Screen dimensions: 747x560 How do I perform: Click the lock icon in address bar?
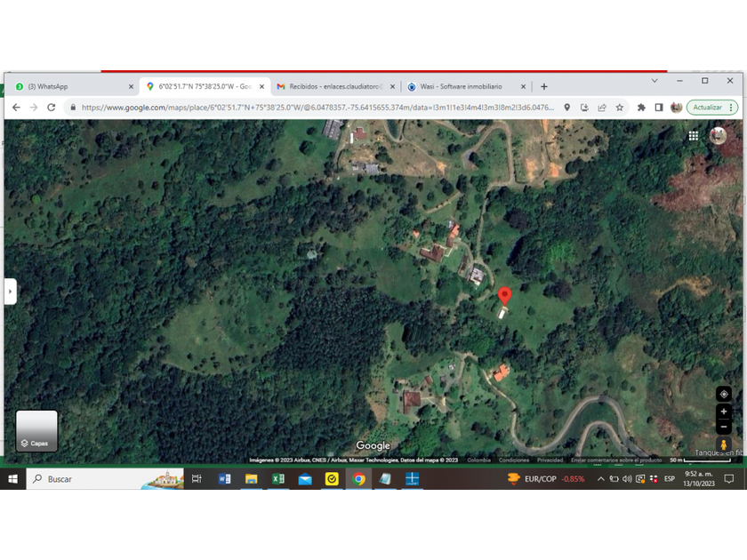coord(73,108)
